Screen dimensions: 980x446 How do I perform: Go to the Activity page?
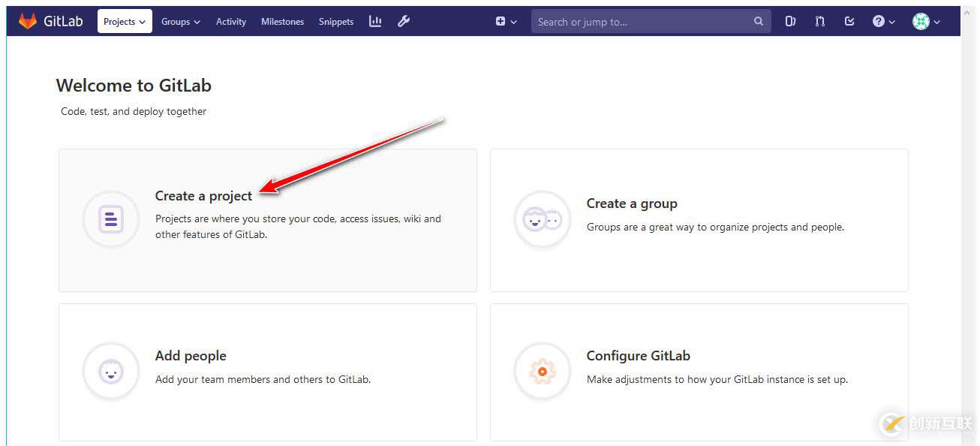click(x=231, y=22)
